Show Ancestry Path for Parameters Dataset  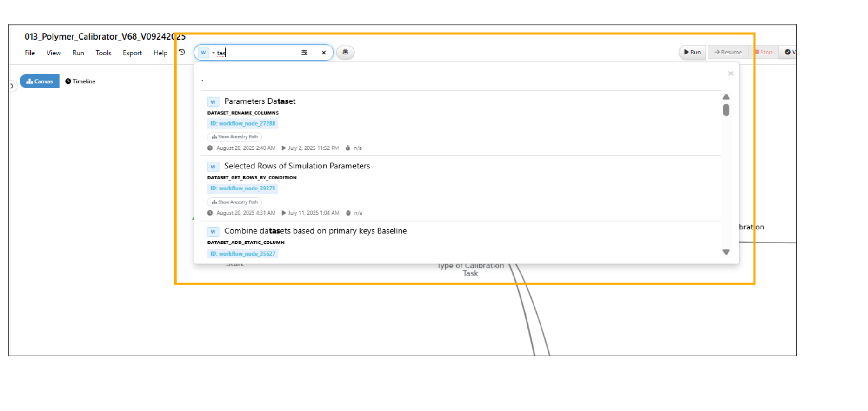tap(234, 137)
